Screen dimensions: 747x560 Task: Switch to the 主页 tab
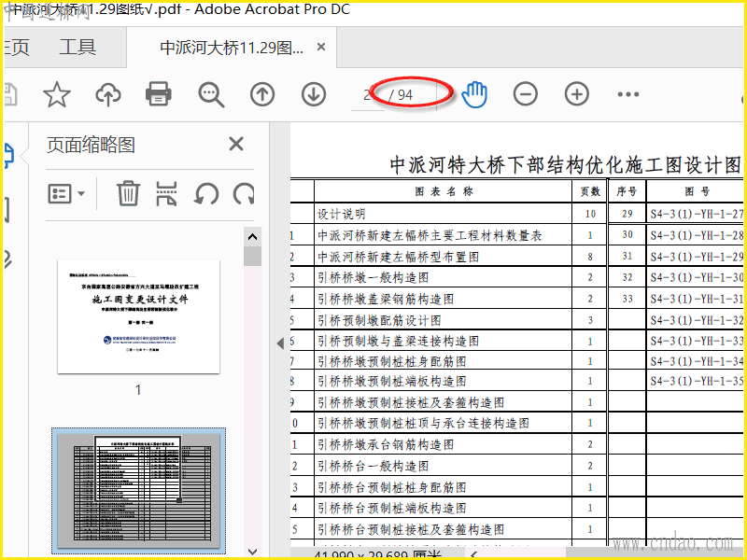[x=16, y=48]
